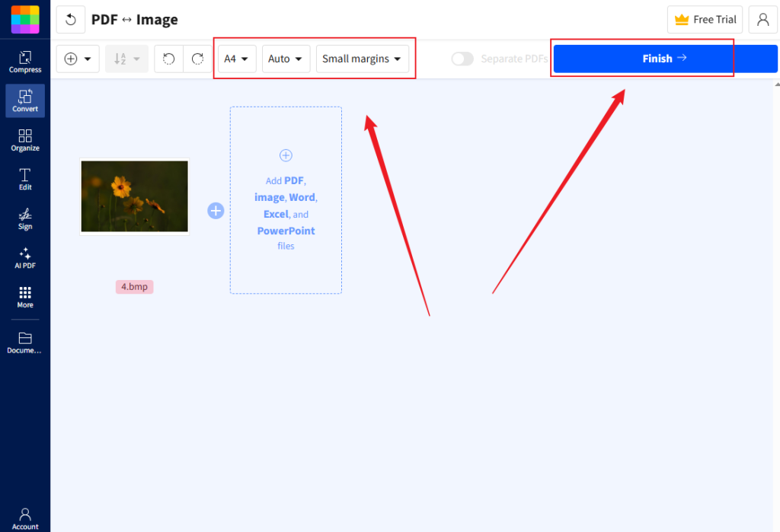Viewport: 780px width, 532px height.
Task: Open the A4 page size dropdown
Action: coord(236,58)
